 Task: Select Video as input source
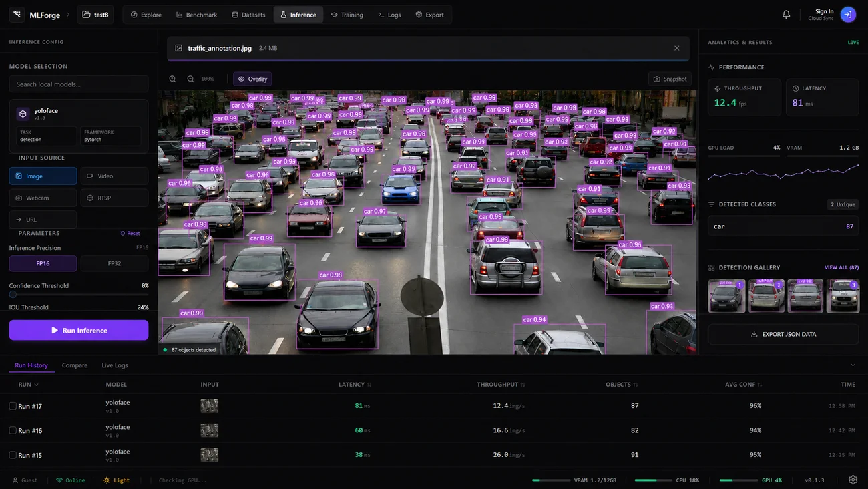click(x=114, y=176)
